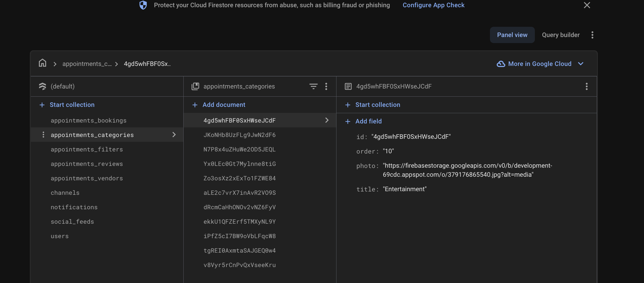Select the (default) database label

(62, 86)
